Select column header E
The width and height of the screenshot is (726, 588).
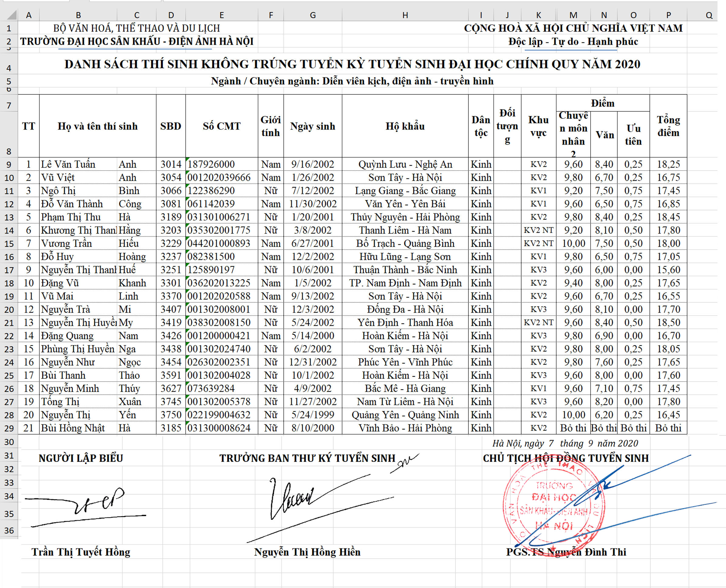tap(222, 15)
